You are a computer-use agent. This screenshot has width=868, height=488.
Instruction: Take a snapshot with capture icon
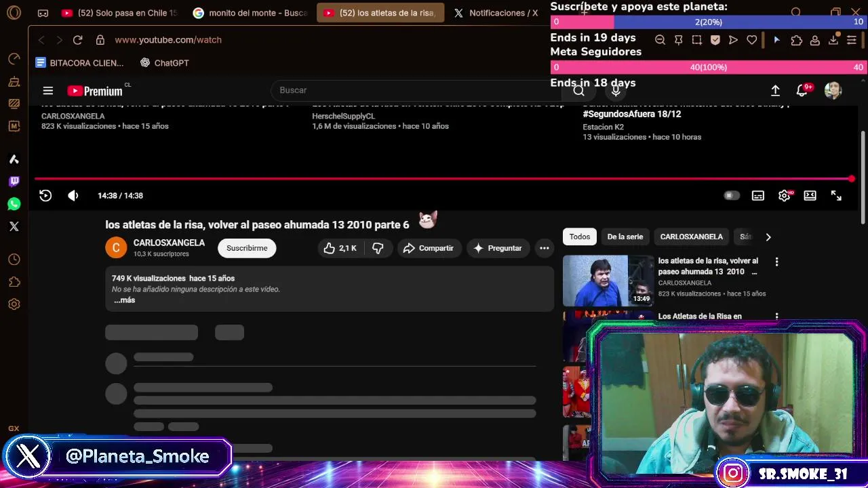click(x=696, y=40)
